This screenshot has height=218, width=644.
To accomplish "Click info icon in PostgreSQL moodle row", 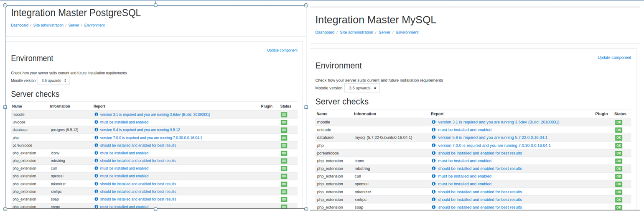I will 96,114.
